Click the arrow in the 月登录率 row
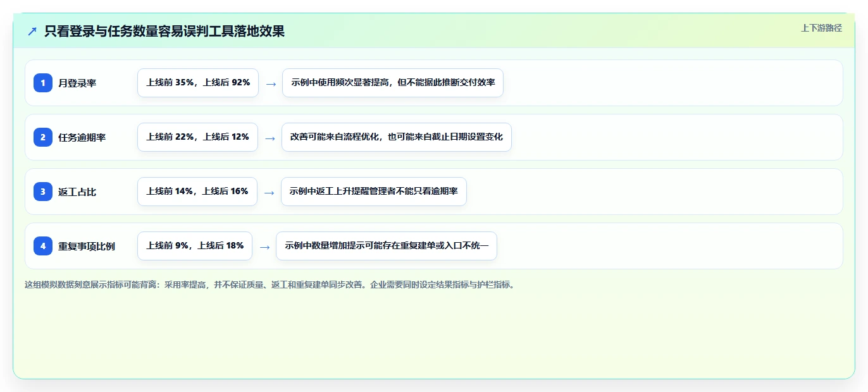This screenshot has height=392, width=868. tap(271, 83)
